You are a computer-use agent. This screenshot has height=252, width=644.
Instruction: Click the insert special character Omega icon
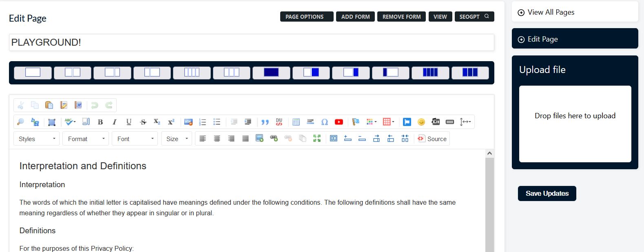tap(325, 122)
